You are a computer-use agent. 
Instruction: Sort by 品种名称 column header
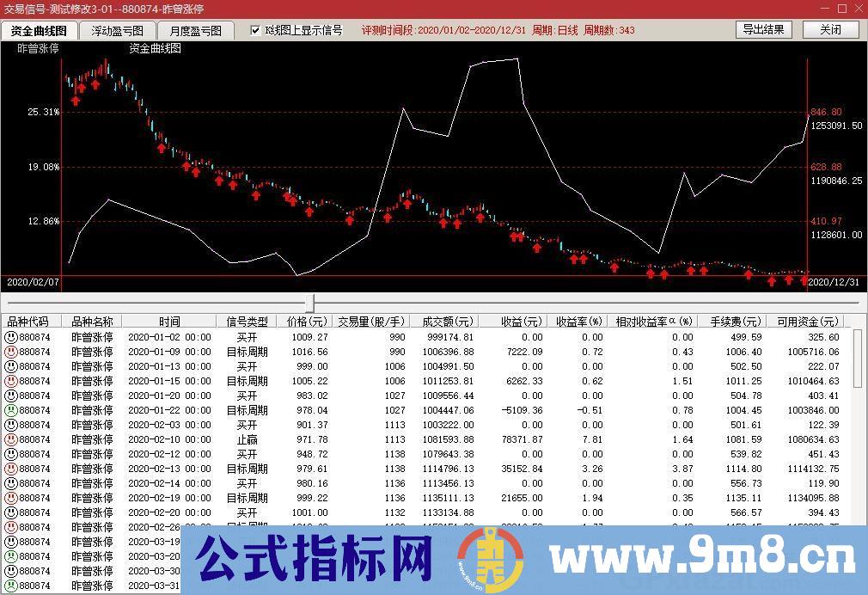click(92, 322)
